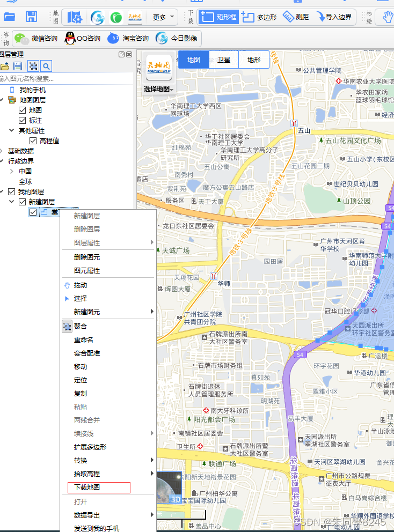Select the blue globe map source icon
This screenshot has height=532, width=394.
[98, 17]
